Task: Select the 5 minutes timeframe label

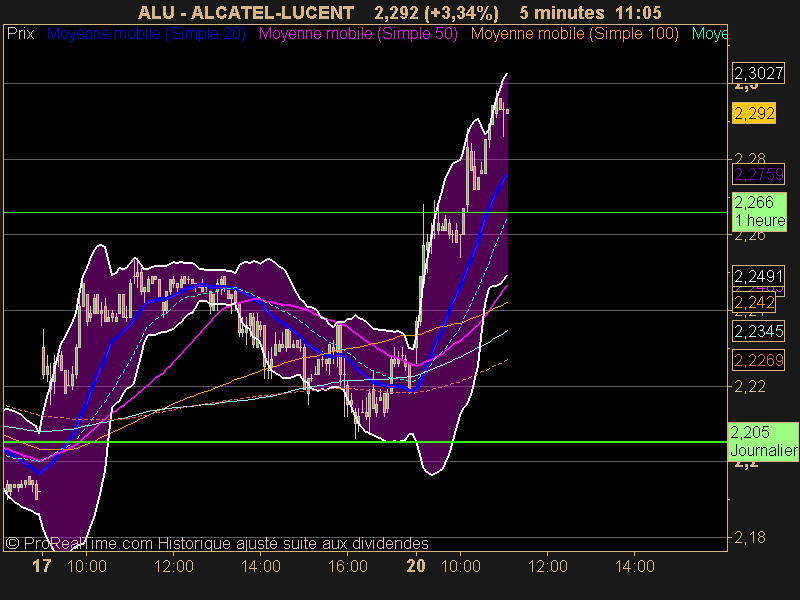Action: coord(562,13)
